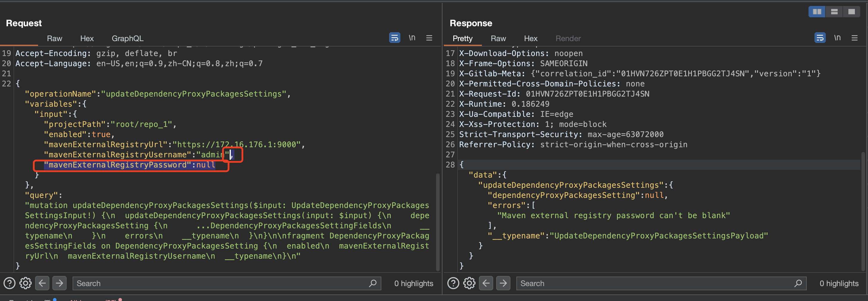This screenshot has height=301, width=868.
Task: Toggle non-printable characters in Request panel
Action: coord(412,38)
